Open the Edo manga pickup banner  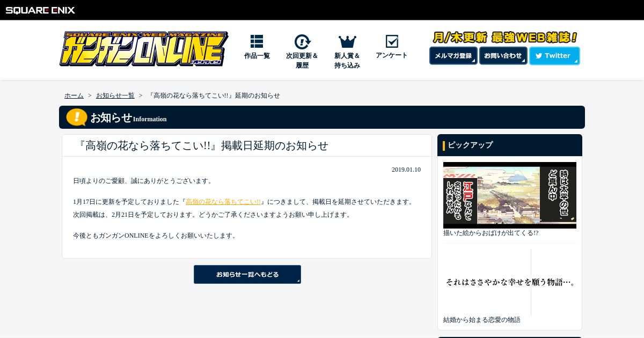coord(510,195)
